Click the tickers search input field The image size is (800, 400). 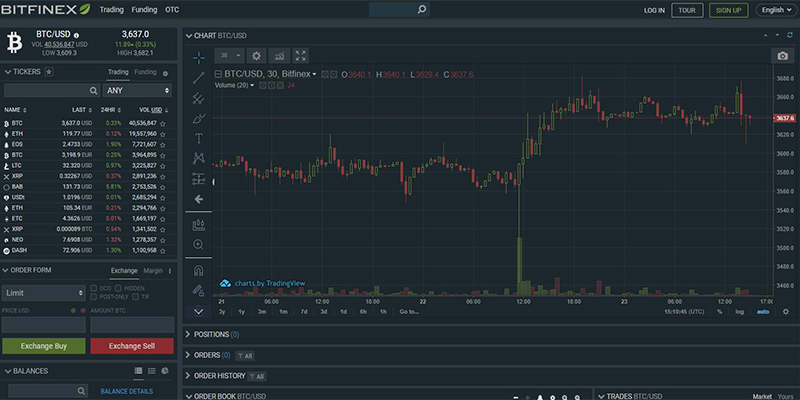[x=52, y=90]
